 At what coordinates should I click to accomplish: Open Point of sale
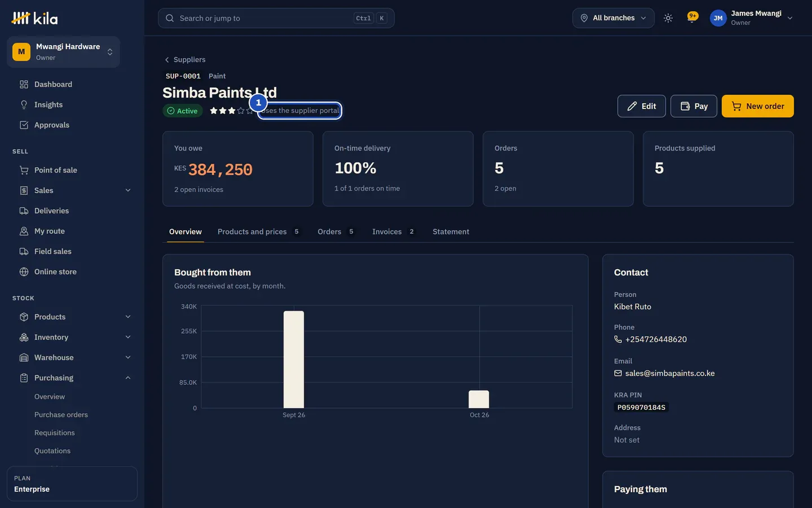[56, 170]
